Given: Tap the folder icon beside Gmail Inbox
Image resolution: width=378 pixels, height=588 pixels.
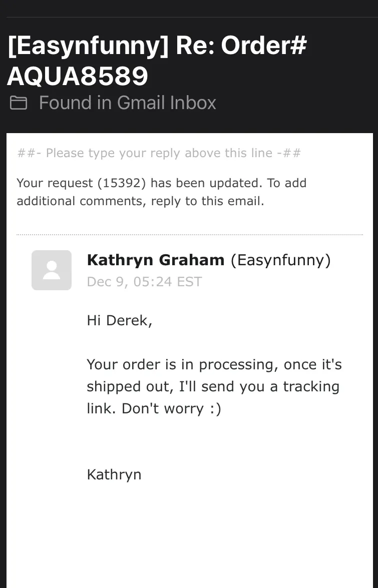Looking at the screenshot, I should coord(19,103).
